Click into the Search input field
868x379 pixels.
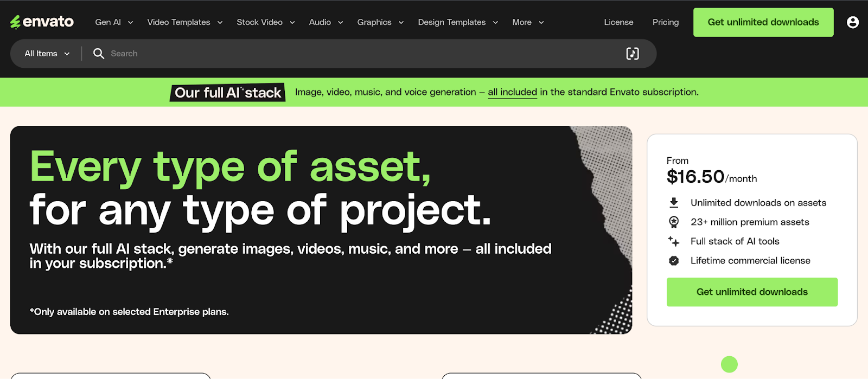click(x=363, y=54)
